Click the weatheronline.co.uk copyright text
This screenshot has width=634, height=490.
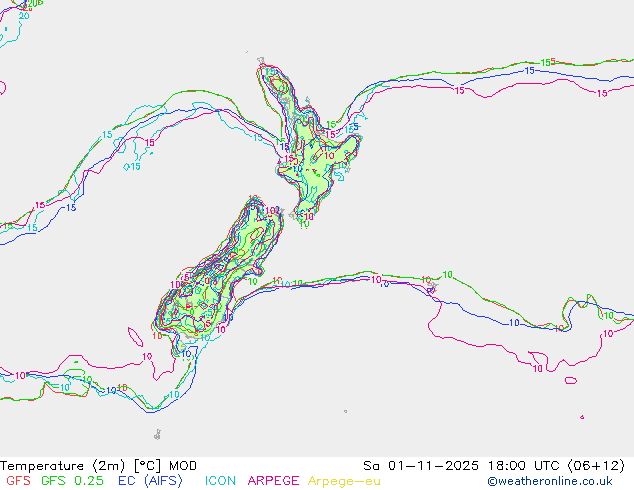(550, 481)
